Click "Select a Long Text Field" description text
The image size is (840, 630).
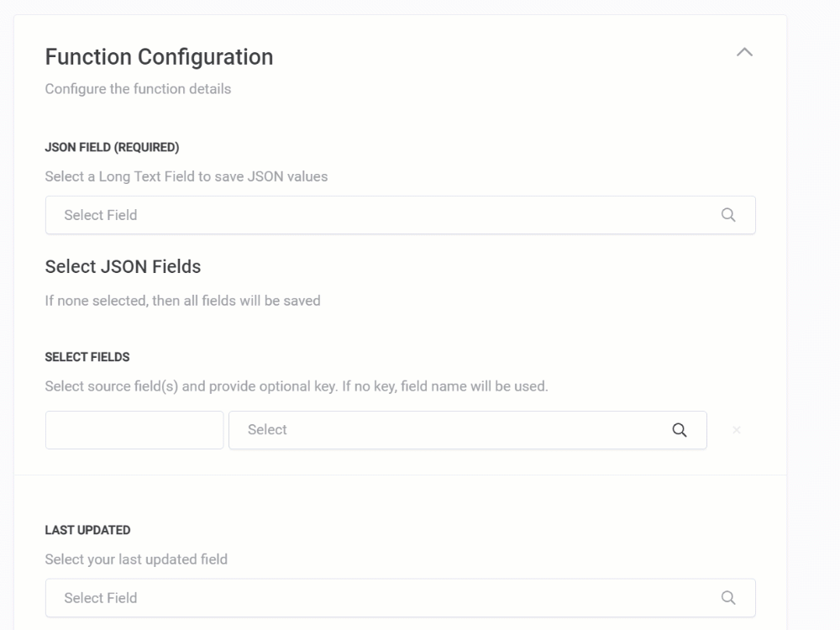click(186, 176)
